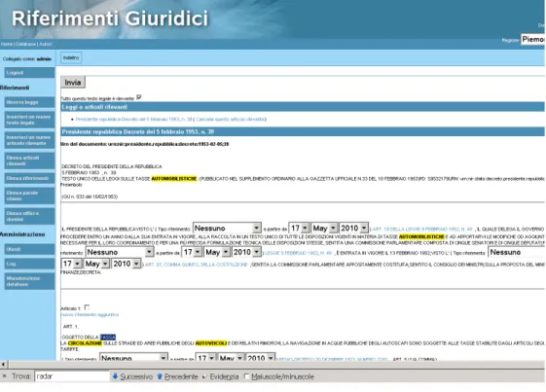Open year dropdown before LEGGE 9 FEBBRAIO 1952 link
This screenshot has height=392, width=546.
pyautogui.click(x=246, y=252)
